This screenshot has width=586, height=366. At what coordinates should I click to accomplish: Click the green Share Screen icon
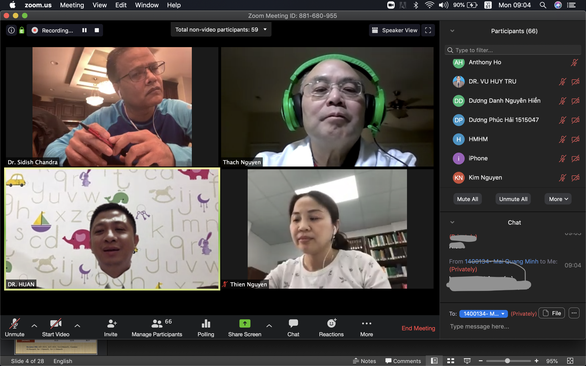(245, 323)
